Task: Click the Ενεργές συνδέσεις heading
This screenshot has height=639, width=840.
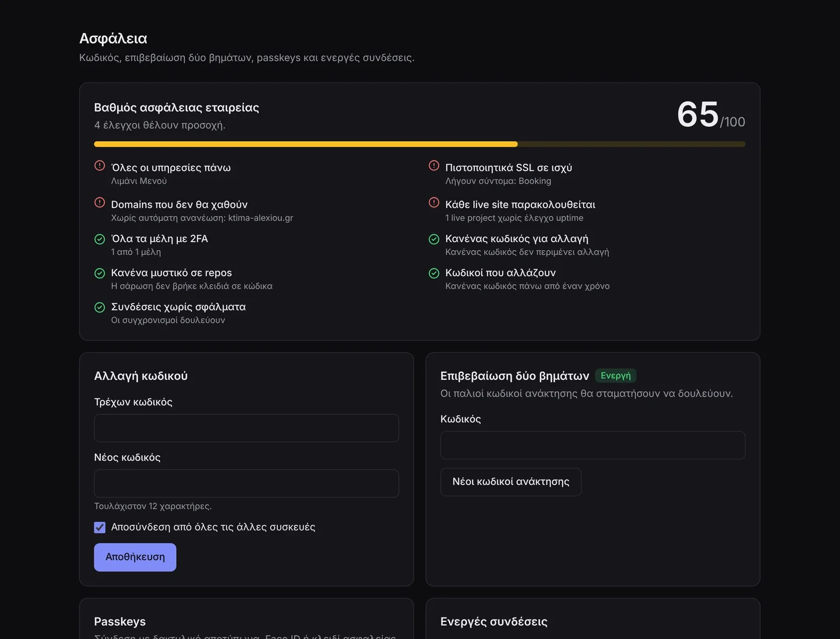Action: click(494, 621)
